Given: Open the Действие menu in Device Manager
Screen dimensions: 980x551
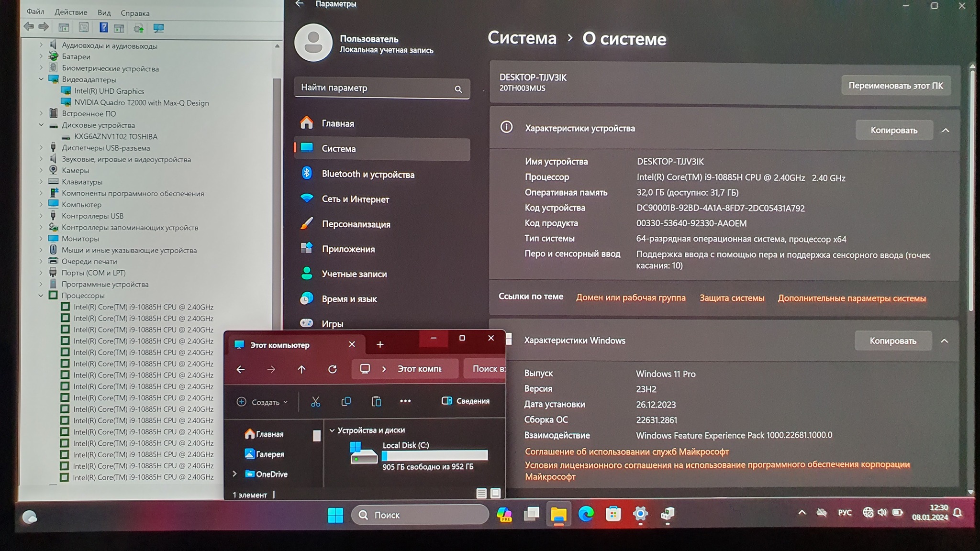Looking at the screenshot, I should click(71, 12).
